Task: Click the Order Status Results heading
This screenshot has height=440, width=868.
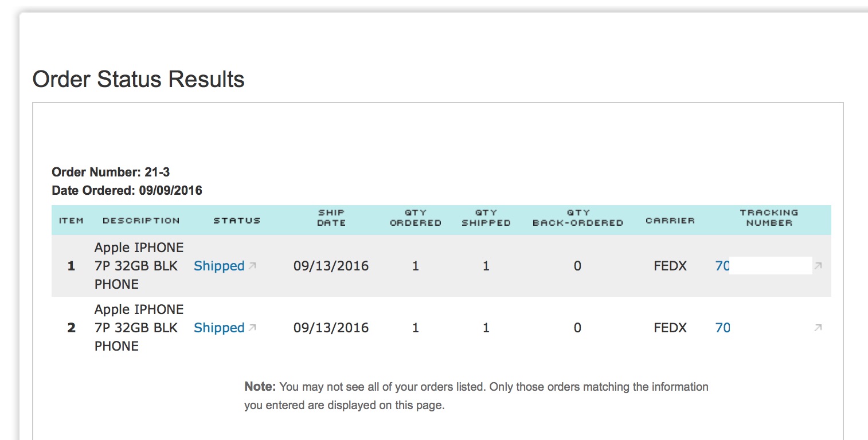Action: click(139, 79)
